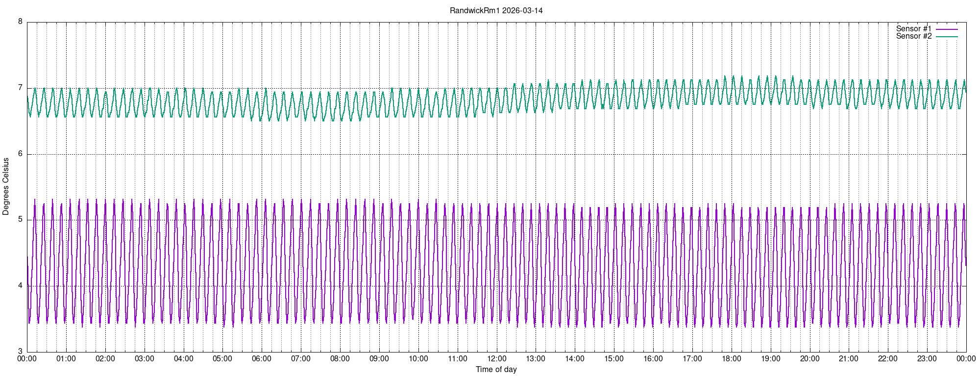Screen dimensions: 980x376
Task: Select the 06:00 time tick label
Action: click(262, 359)
